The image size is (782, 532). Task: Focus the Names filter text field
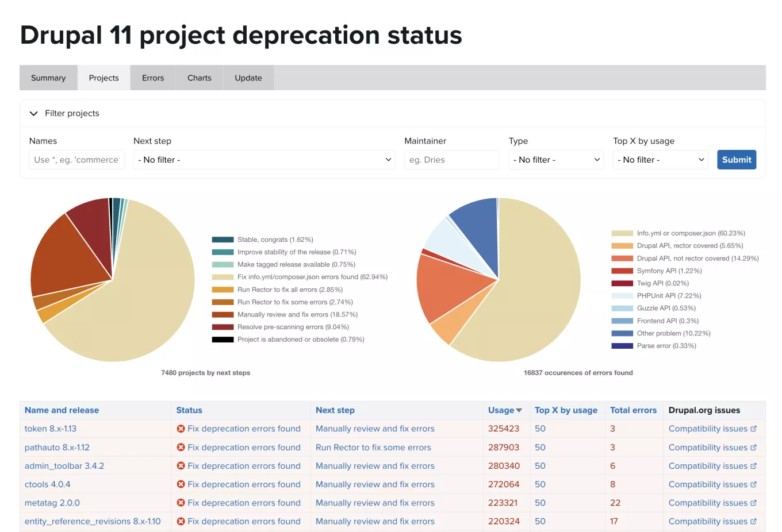click(x=76, y=160)
